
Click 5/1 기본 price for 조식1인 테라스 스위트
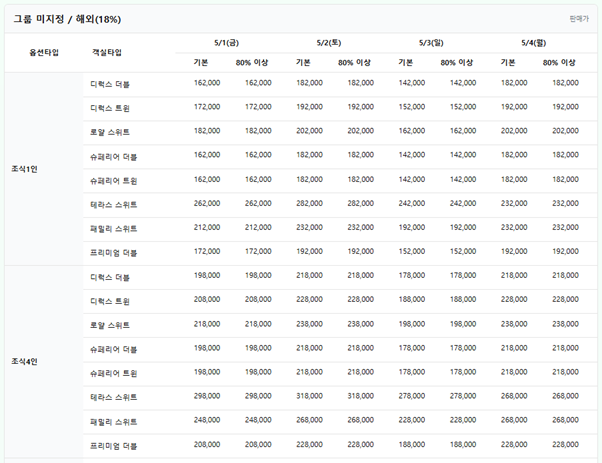(x=207, y=204)
